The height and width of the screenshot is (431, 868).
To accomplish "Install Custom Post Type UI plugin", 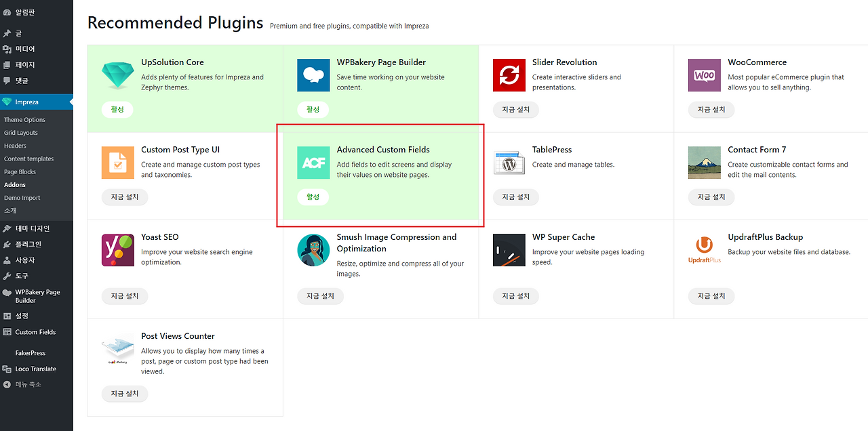I will (x=125, y=197).
